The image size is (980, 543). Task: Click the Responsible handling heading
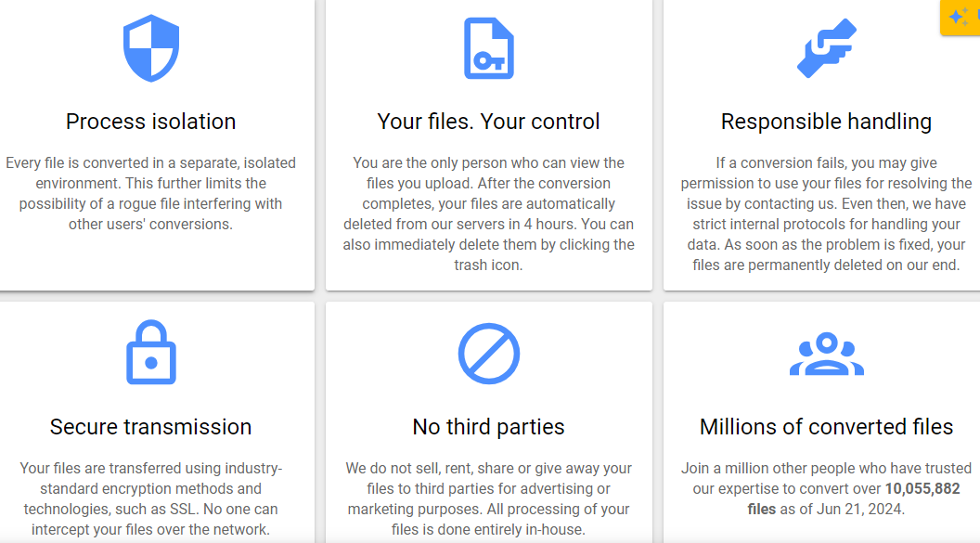(826, 122)
